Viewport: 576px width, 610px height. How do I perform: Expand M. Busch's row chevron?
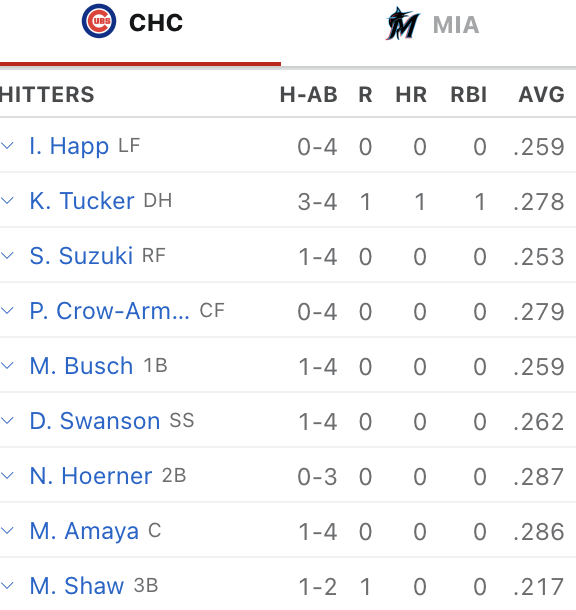coord(7,366)
